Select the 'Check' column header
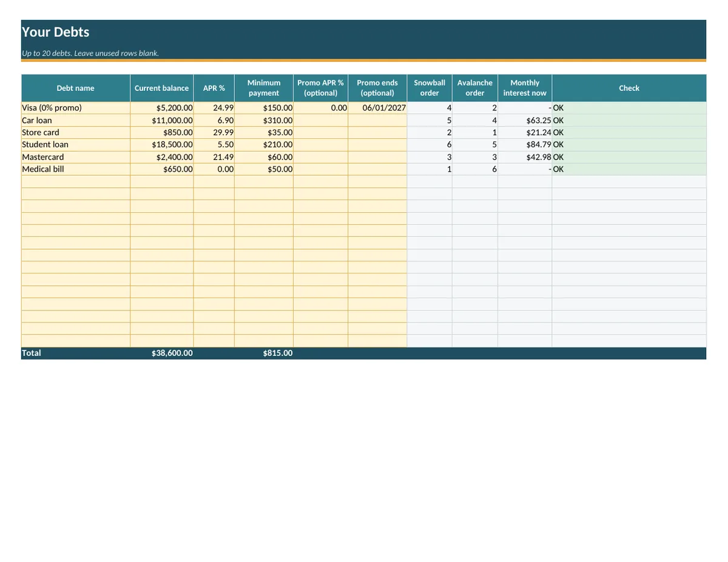The image size is (728, 562). point(629,88)
